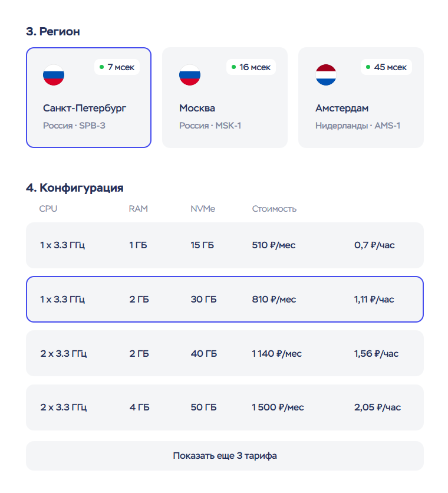The height and width of the screenshot is (493, 448).
Task: Expand list with Показать еще 3 тарифа
Action: pos(225,456)
